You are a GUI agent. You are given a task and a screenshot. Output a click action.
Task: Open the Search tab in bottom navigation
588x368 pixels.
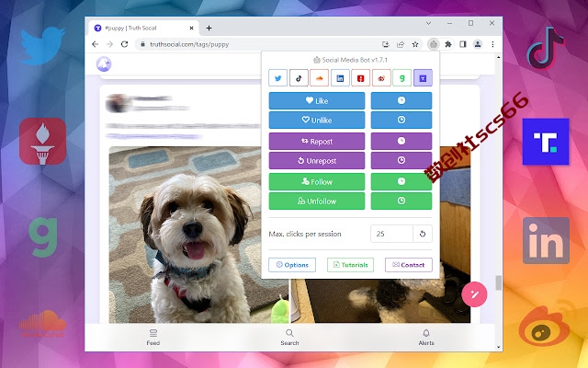click(289, 338)
